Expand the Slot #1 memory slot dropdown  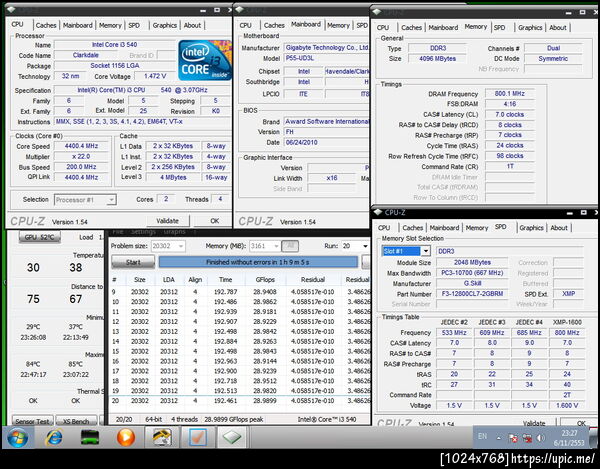pyautogui.click(x=426, y=251)
